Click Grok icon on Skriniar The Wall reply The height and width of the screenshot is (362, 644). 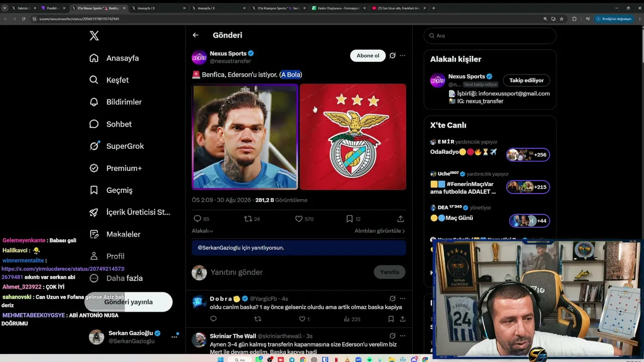click(x=392, y=336)
